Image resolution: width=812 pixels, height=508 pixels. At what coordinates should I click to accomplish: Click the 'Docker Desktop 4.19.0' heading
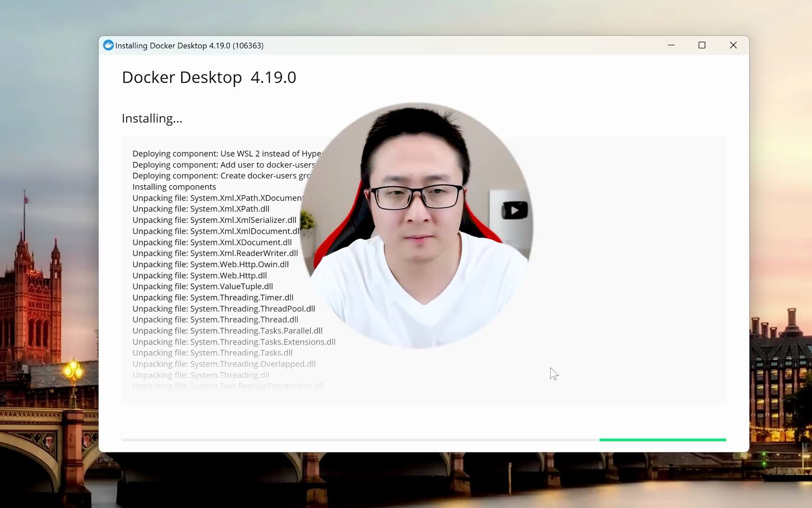click(x=209, y=77)
